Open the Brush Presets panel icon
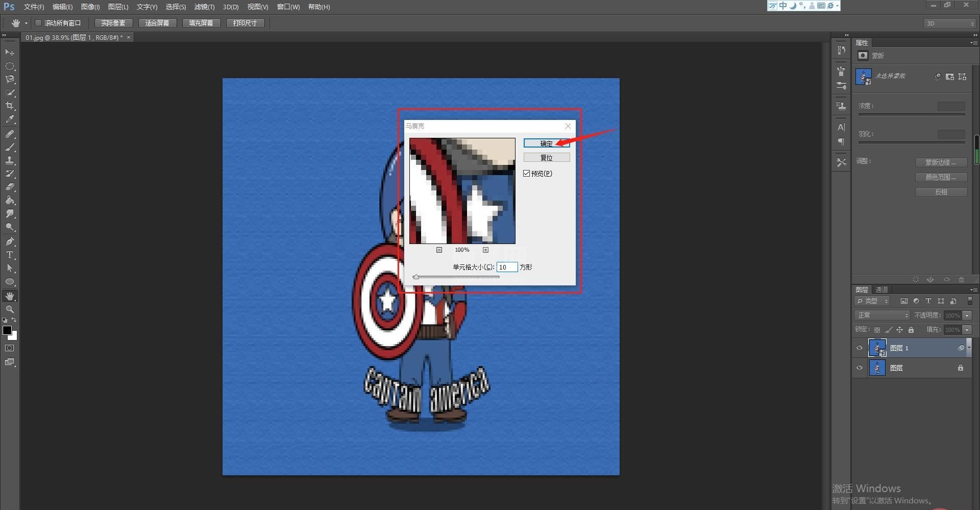The height and width of the screenshot is (510, 980). tap(841, 86)
